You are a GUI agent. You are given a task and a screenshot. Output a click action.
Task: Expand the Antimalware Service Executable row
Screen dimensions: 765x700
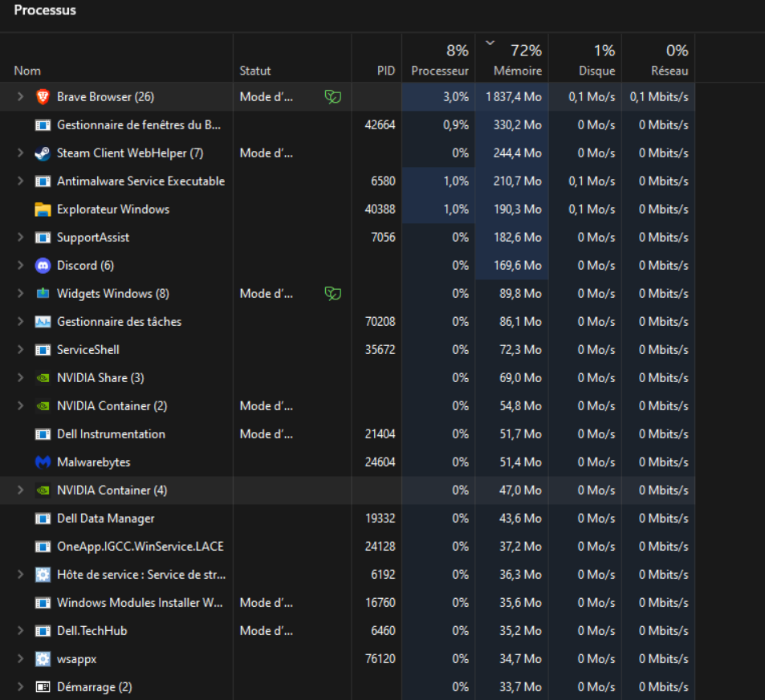[20, 181]
